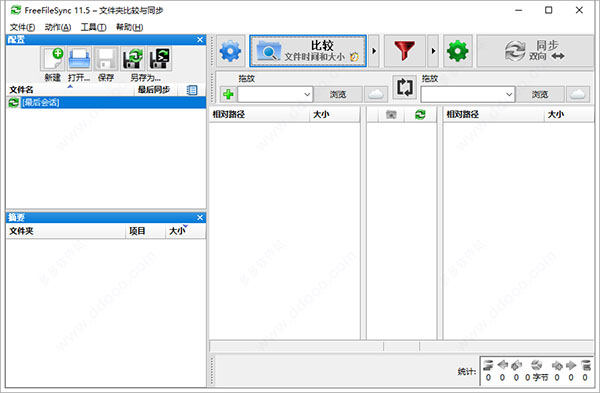Sort summary by 项目 column

click(x=146, y=231)
